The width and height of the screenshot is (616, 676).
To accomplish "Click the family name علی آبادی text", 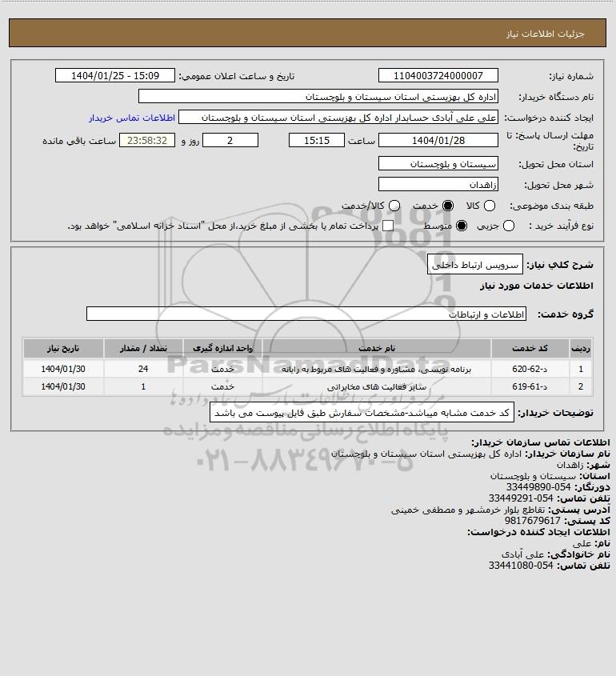I will (x=523, y=554).
